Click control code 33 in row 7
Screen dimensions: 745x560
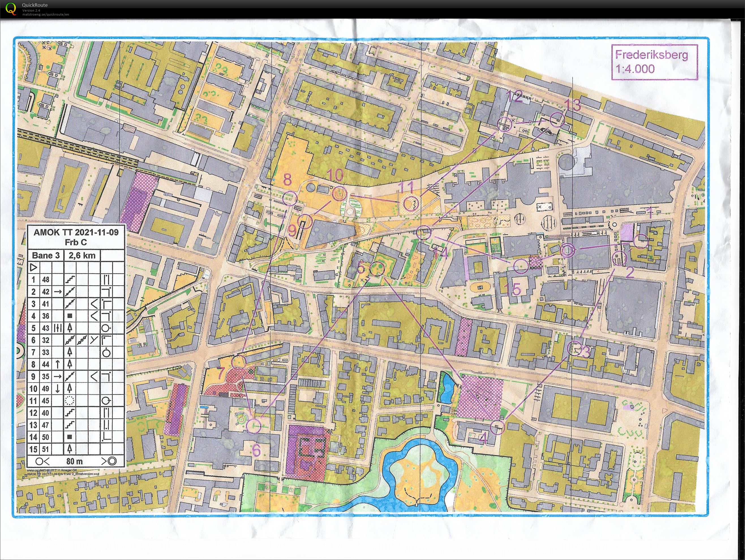[46, 352]
